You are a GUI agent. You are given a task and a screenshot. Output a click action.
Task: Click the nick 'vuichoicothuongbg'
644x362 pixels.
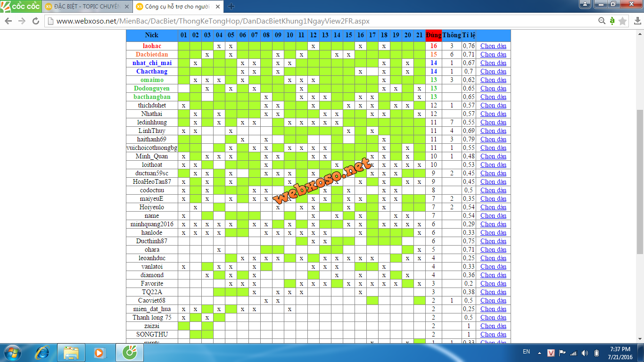pyautogui.click(x=152, y=148)
